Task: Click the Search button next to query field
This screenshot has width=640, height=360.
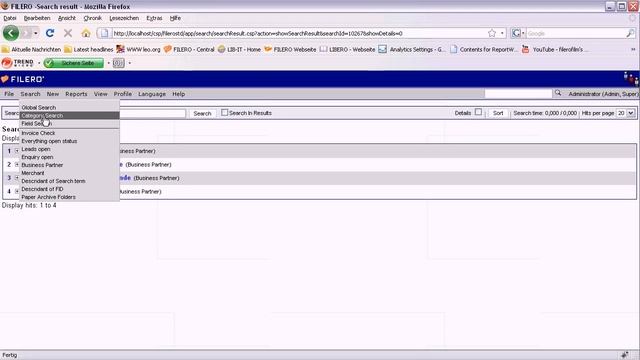Action: tap(202, 113)
